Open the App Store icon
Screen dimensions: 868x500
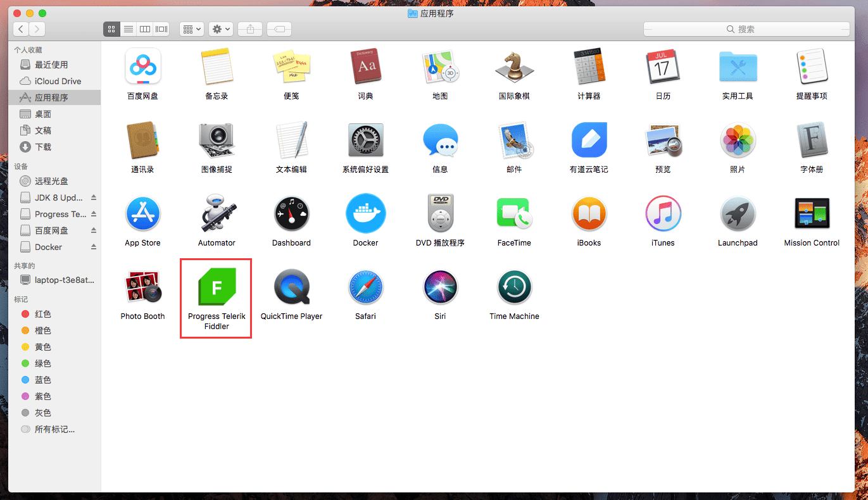[142, 213]
